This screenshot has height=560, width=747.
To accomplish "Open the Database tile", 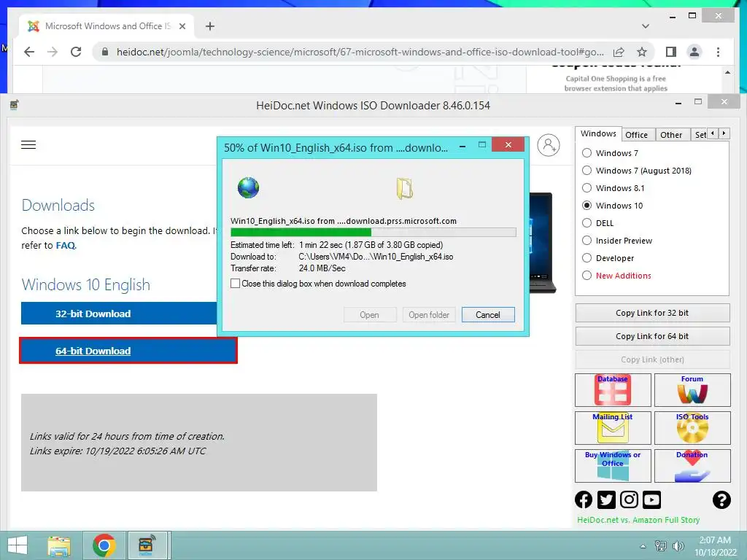I will point(613,390).
